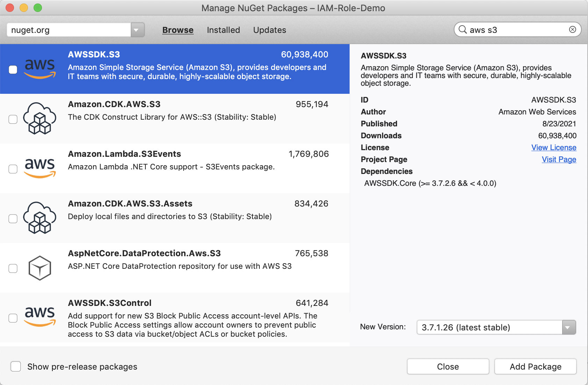Select the Amazon.Lambda.S3Events package title
588x385 pixels.
(124, 154)
